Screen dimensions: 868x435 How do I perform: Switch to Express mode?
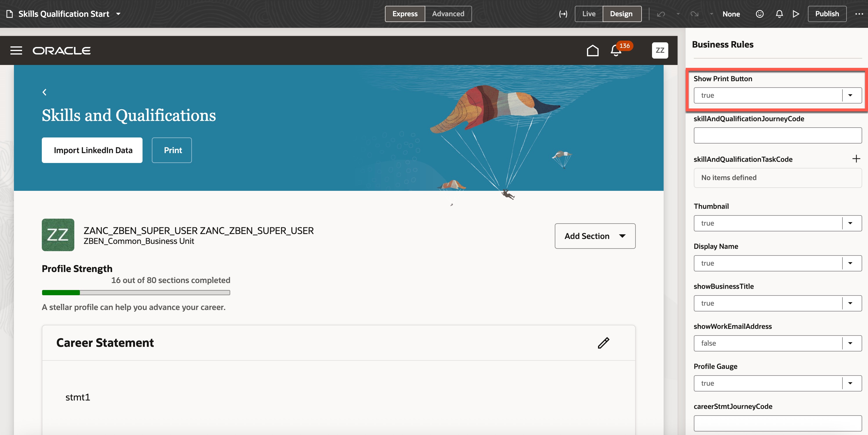click(405, 14)
